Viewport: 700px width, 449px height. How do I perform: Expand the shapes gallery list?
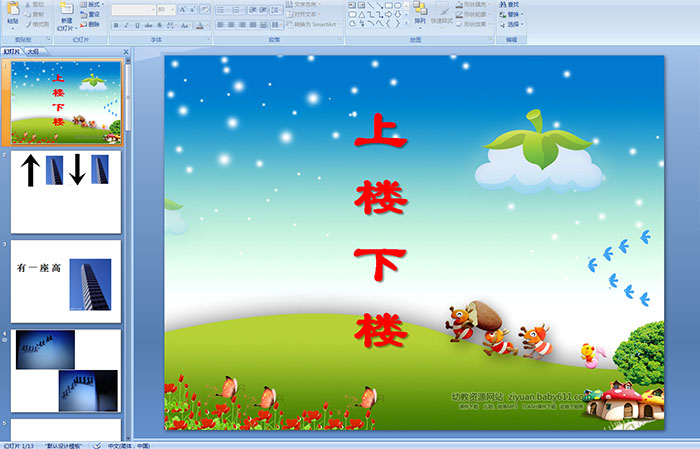406,23
